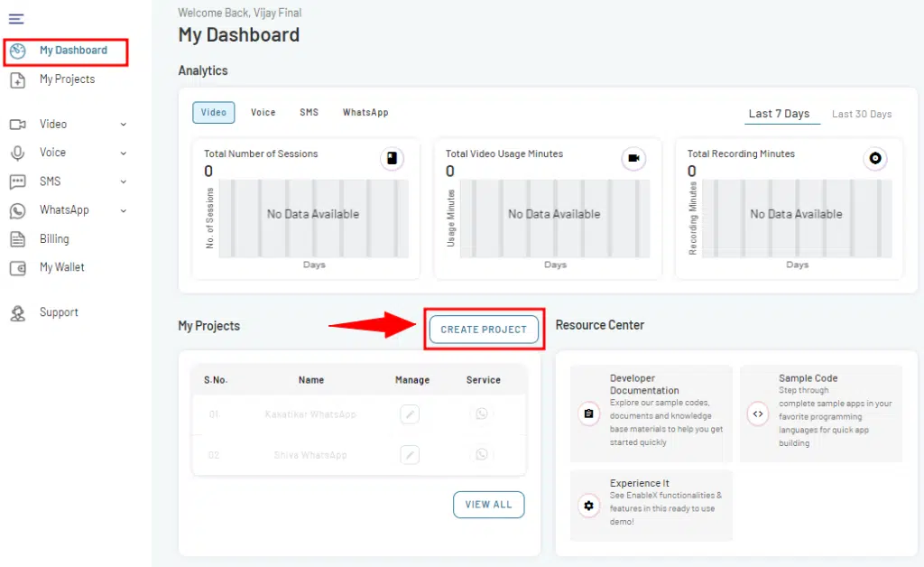Click WhatsApp service icon for Kakatiker project
Screen dimensions: 924x567
pos(482,414)
